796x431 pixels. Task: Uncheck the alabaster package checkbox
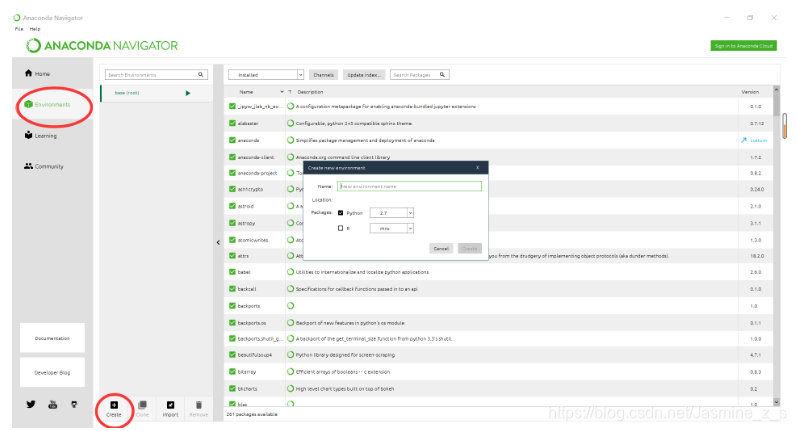coord(232,123)
